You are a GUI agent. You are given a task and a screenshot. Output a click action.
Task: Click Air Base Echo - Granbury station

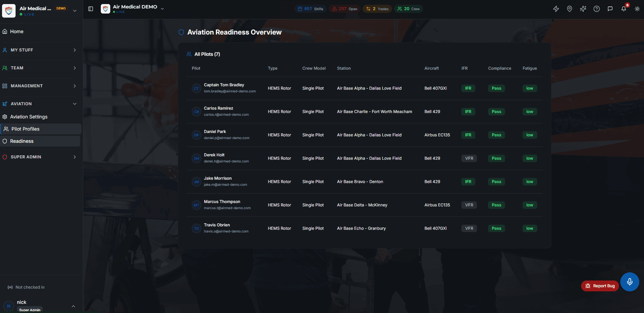361,228
